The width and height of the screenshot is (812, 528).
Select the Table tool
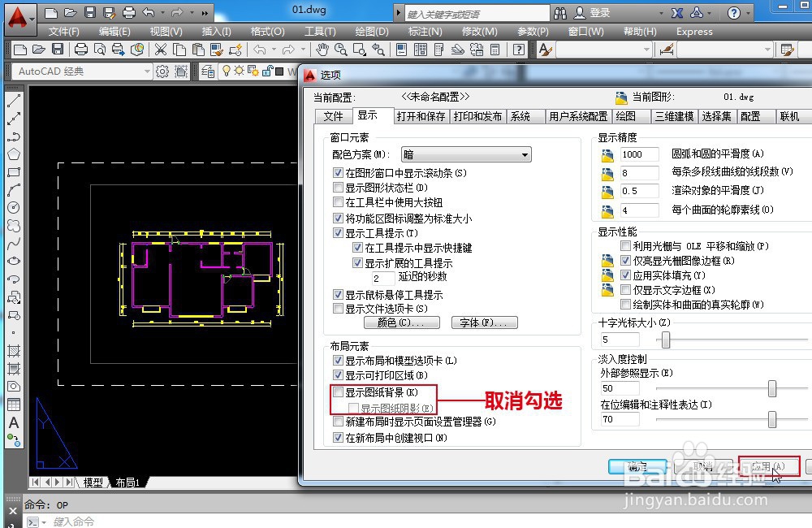coord(14,405)
